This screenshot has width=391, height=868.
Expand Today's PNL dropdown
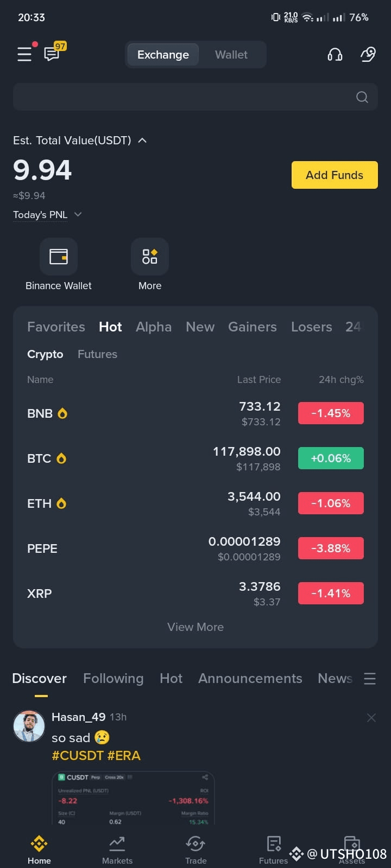[x=78, y=214]
